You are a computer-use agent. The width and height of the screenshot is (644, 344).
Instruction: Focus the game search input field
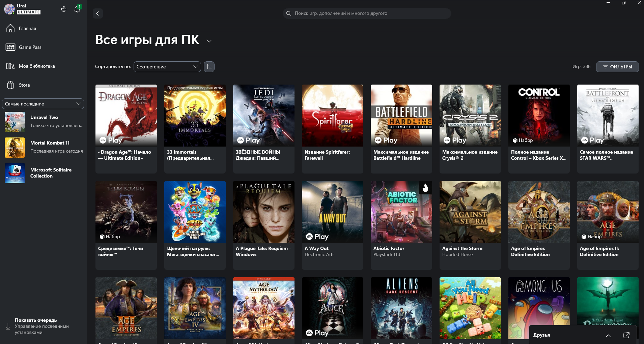(x=367, y=13)
